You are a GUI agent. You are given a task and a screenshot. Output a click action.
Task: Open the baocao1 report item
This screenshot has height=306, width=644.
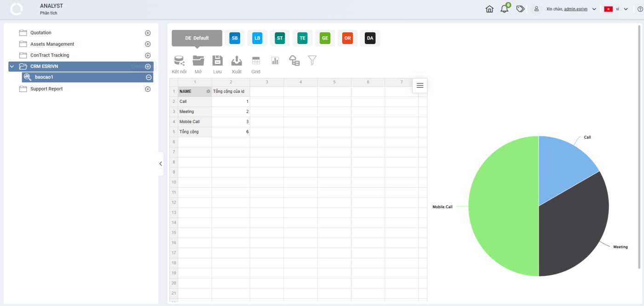44,77
